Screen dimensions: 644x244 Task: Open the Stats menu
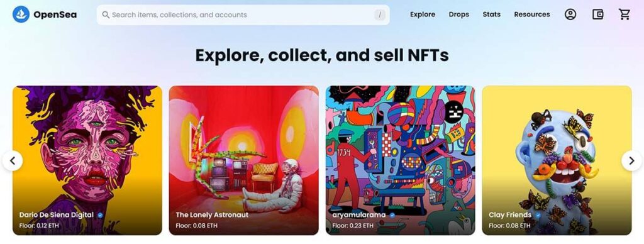click(x=492, y=14)
